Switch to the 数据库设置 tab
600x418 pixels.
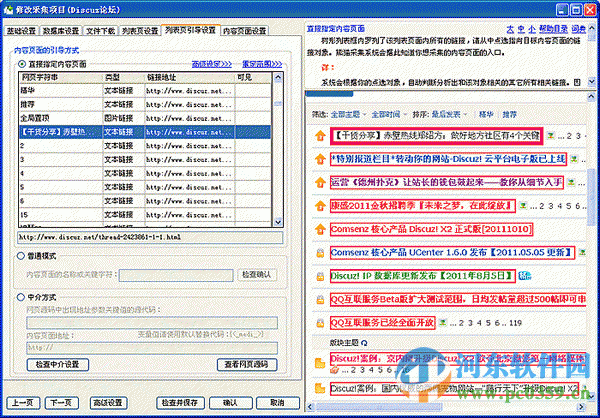[60, 31]
